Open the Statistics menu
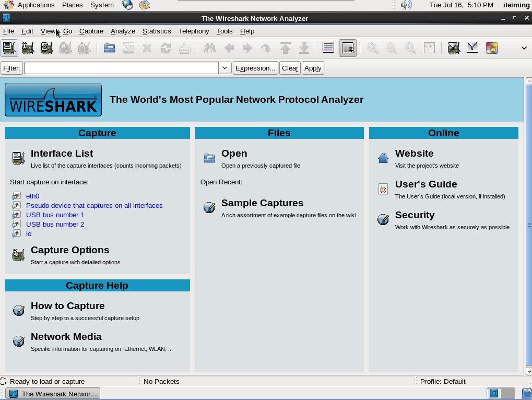The height and width of the screenshot is (400, 532). [x=157, y=31]
